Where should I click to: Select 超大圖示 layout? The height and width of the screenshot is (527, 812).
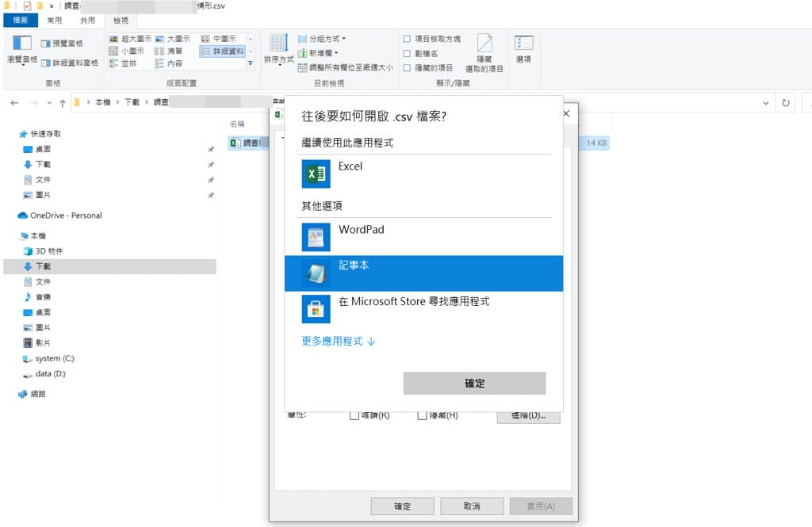(131, 39)
